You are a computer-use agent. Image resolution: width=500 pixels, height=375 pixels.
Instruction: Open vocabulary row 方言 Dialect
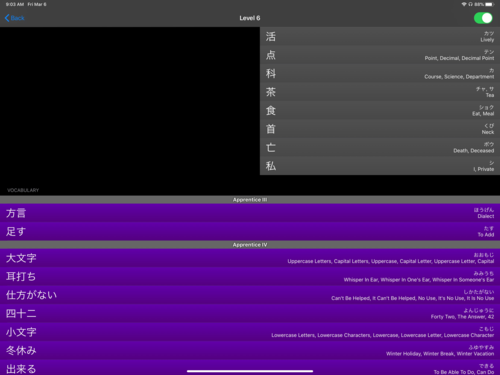[x=250, y=213]
